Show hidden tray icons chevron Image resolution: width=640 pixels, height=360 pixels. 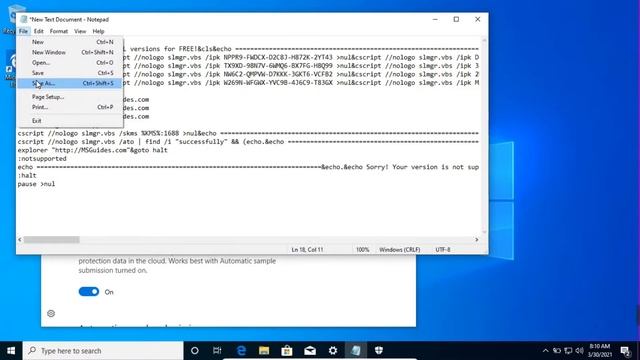tap(546, 351)
